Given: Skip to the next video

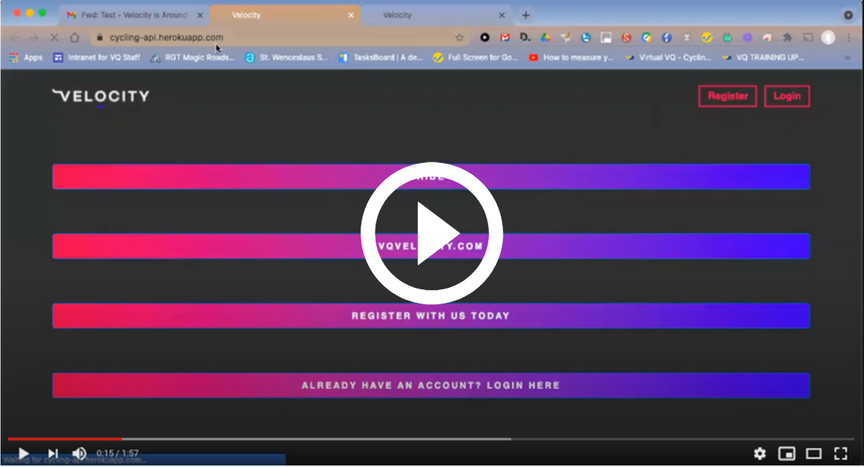Looking at the screenshot, I should tap(53, 454).
